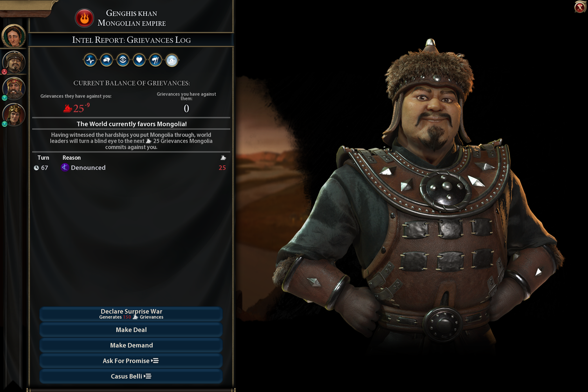
Task: Expand the Casus Belli options
Action: click(x=131, y=376)
